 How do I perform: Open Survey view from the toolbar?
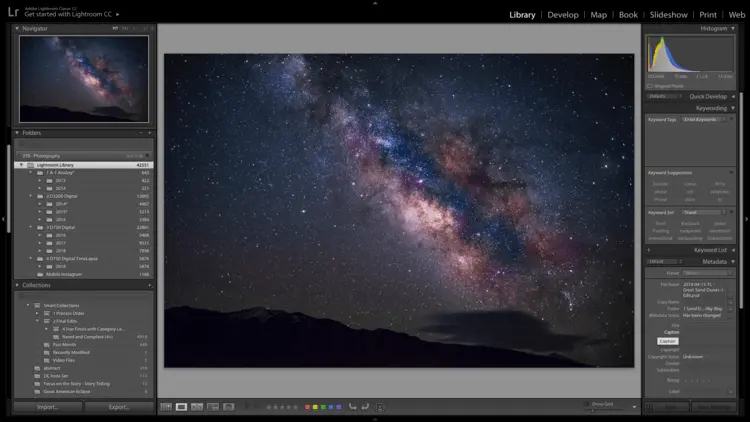(213, 407)
